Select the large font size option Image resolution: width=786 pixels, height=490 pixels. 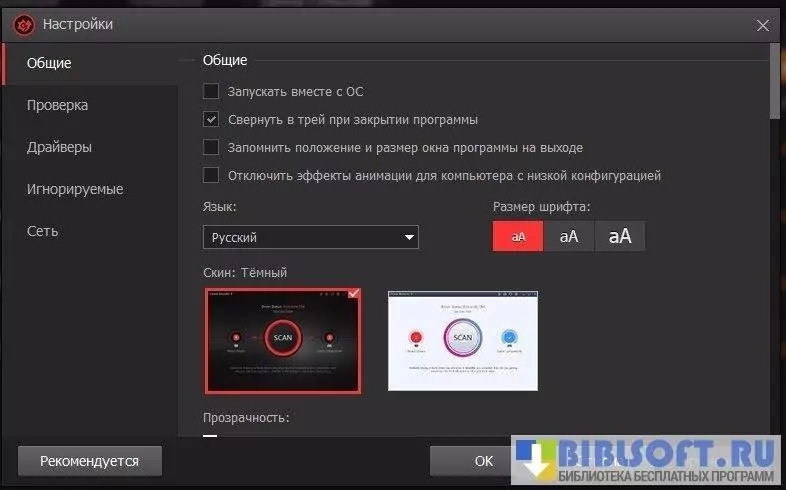point(620,236)
